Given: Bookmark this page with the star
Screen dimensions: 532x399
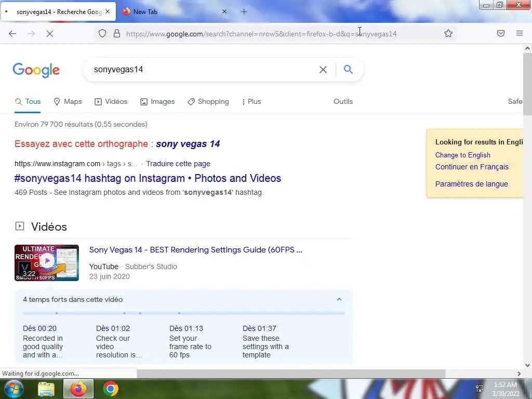Looking at the screenshot, I should pyautogui.click(x=448, y=33).
